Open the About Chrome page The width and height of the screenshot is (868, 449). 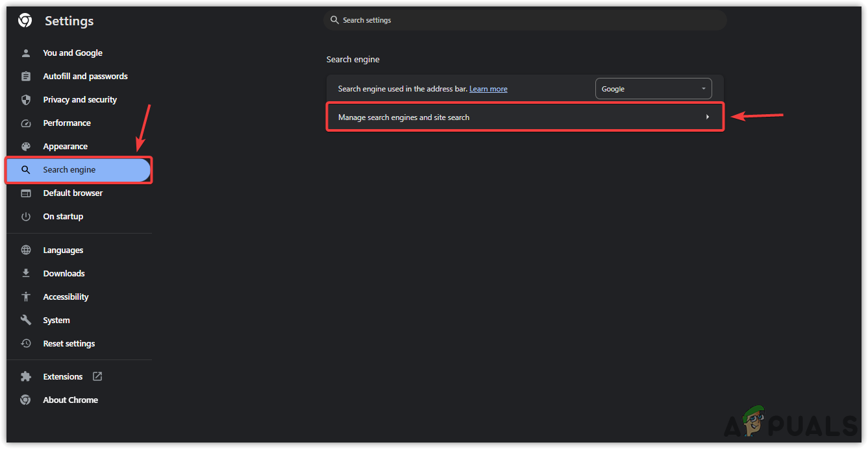tap(70, 400)
